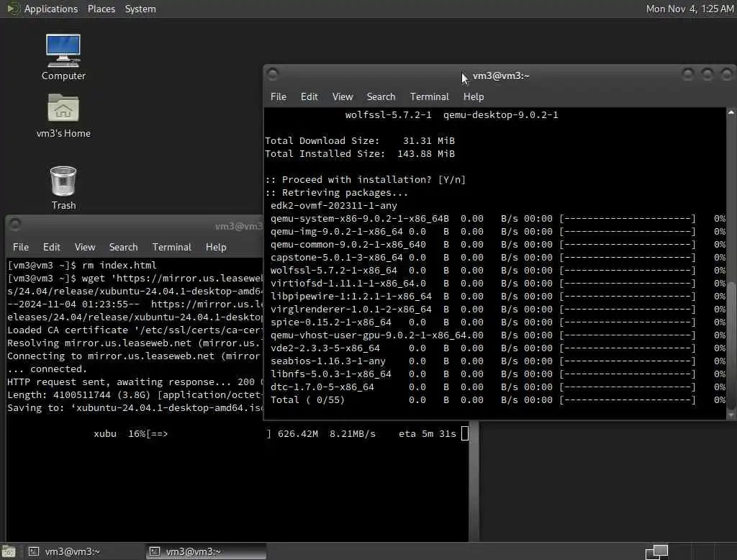Click the seabios-1.16.3-1-any row
This screenshot has height=560, width=737.
[498, 361]
